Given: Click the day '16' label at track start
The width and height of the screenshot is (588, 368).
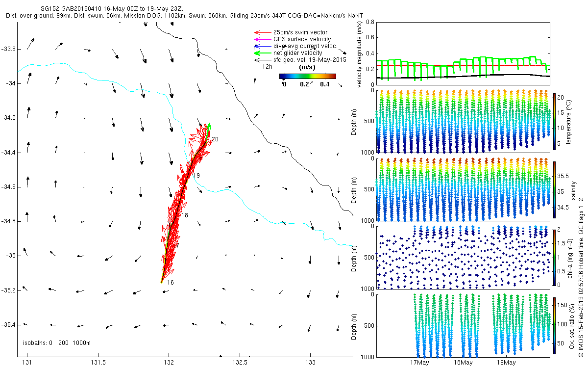Looking at the screenshot, I should pyautogui.click(x=171, y=283).
